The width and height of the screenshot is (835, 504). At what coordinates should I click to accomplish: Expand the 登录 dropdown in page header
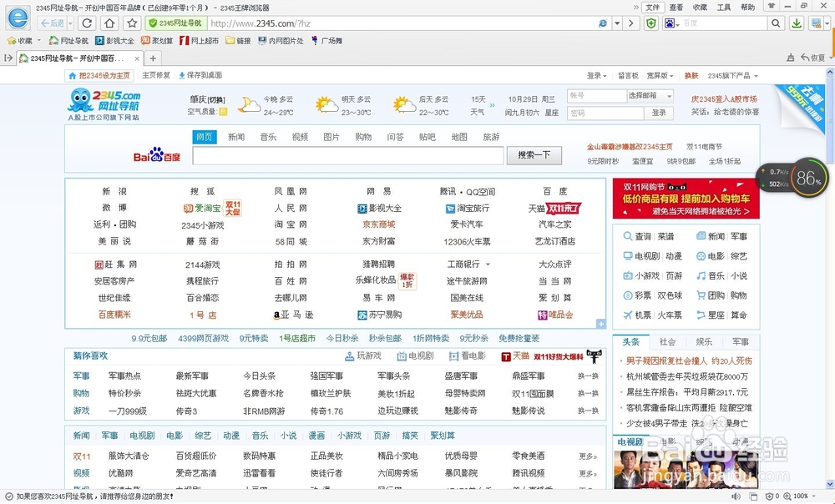pyautogui.click(x=597, y=76)
